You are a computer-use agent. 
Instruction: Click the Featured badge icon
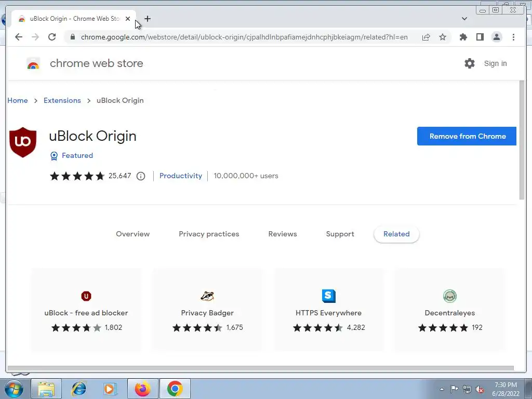(54, 156)
